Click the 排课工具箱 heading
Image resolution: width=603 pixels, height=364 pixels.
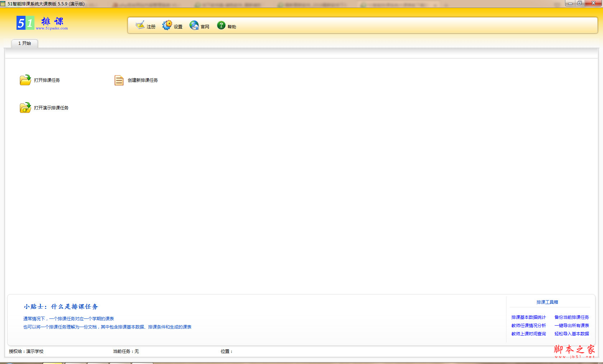tap(547, 302)
